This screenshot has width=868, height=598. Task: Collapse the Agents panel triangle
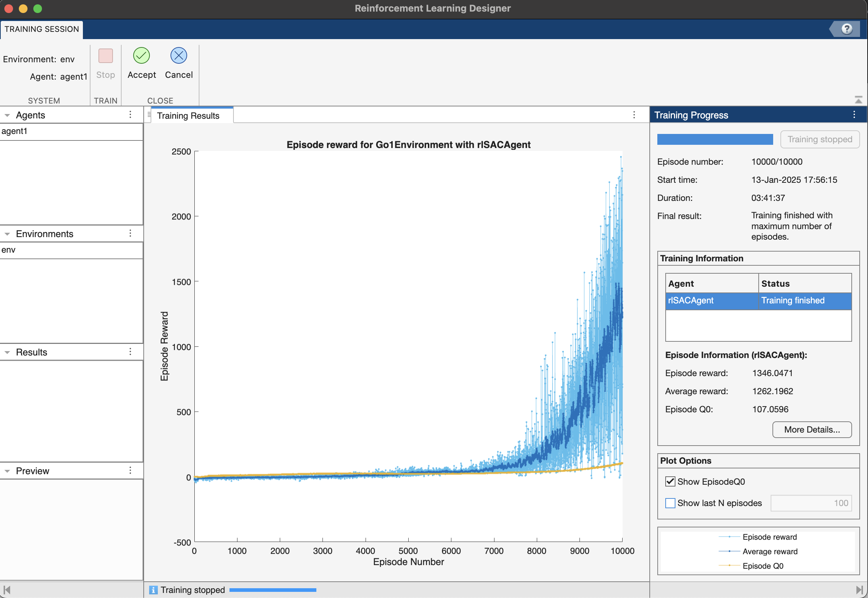(x=7, y=115)
